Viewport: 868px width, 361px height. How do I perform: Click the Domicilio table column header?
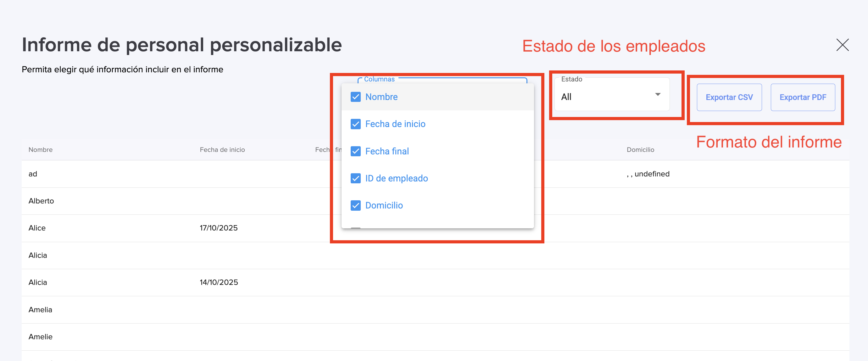click(640, 150)
